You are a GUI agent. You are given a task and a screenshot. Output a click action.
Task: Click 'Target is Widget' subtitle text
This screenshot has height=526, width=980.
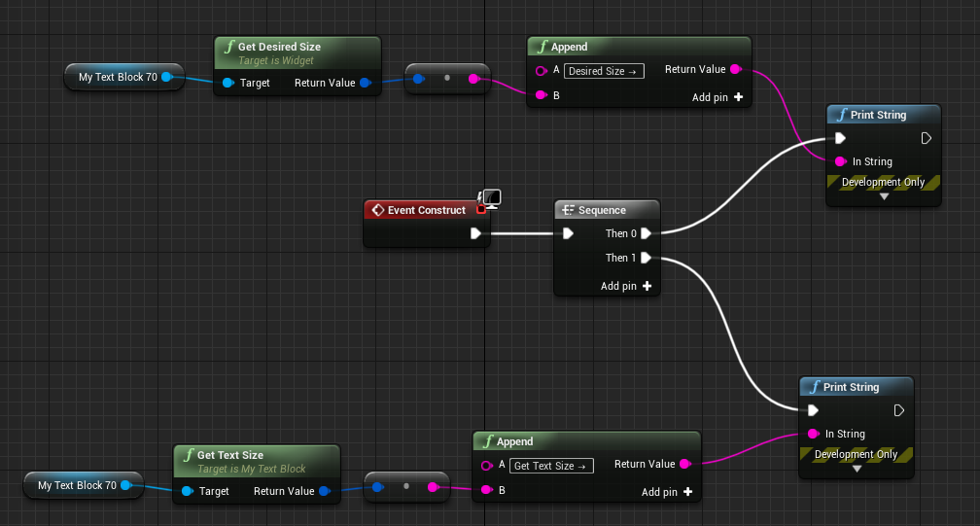(x=276, y=60)
